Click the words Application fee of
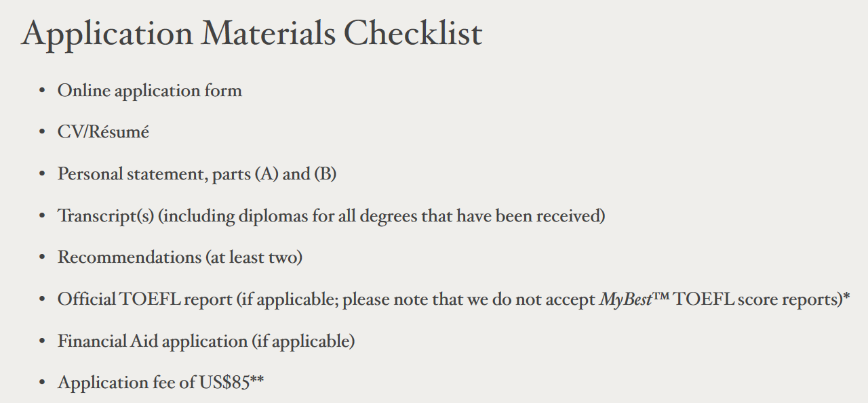The image size is (868, 403). click(127, 383)
